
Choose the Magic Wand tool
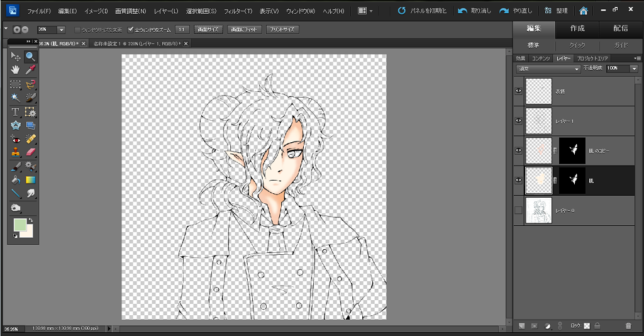point(16,98)
